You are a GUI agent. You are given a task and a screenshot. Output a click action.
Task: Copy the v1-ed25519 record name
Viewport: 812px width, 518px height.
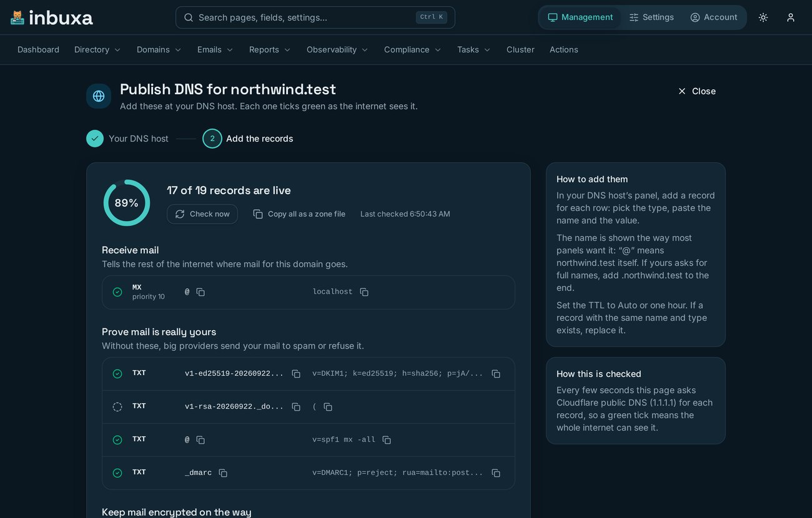[x=296, y=374]
